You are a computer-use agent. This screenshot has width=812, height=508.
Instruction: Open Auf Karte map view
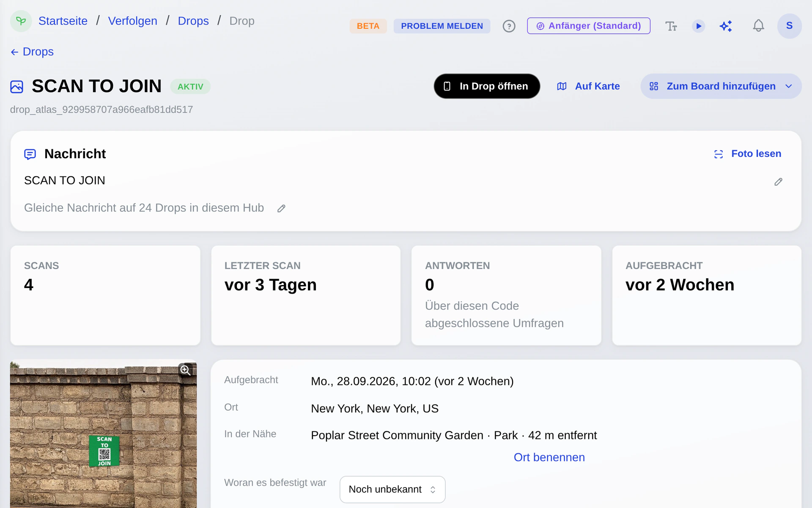click(x=588, y=86)
